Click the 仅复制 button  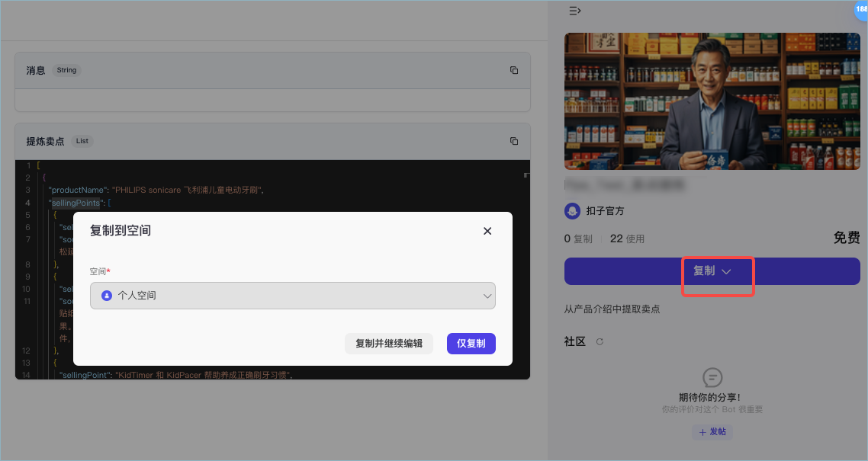point(471,343)
